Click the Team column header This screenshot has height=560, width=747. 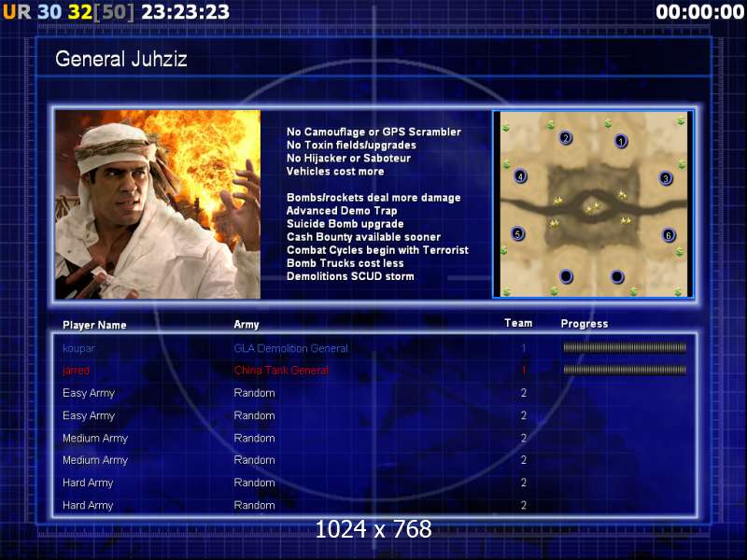point(518,323)
